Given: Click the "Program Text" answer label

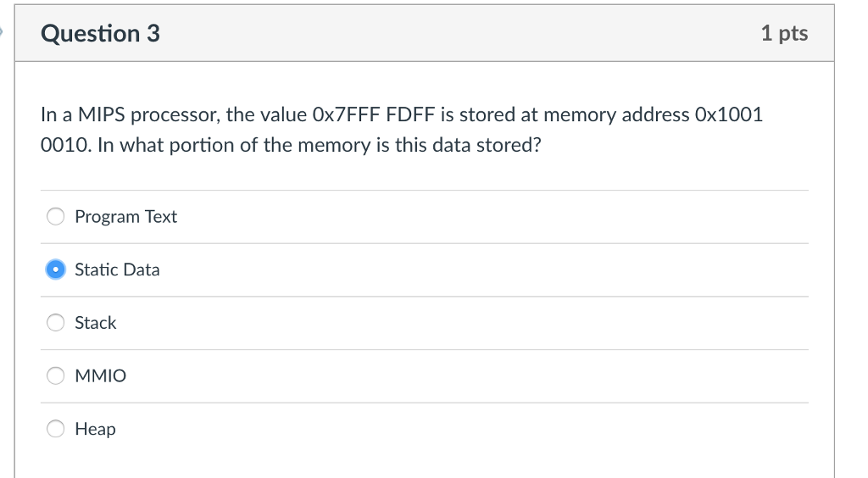Looking at the screenshot, I should click(x=125, y=217).
